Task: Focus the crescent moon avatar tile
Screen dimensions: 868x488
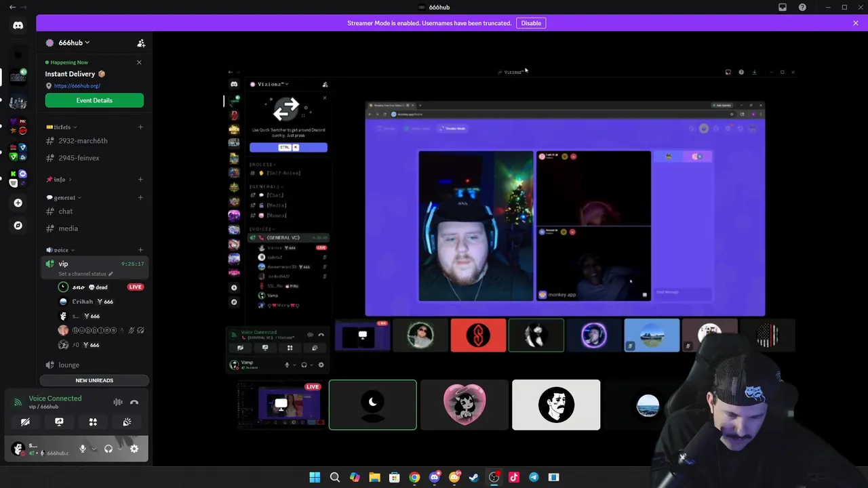Action: pyautogui.click(x=372, y=405)
